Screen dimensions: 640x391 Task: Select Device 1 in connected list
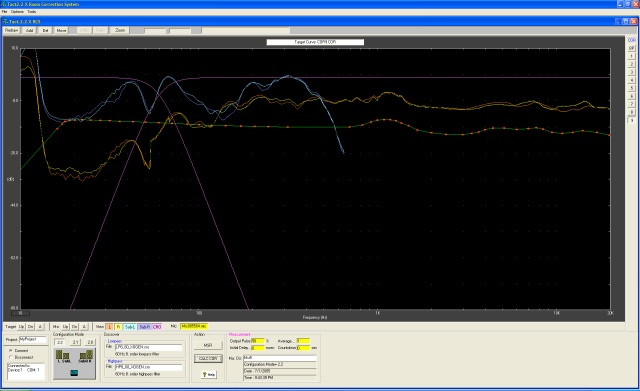click(x=24, y=370)
